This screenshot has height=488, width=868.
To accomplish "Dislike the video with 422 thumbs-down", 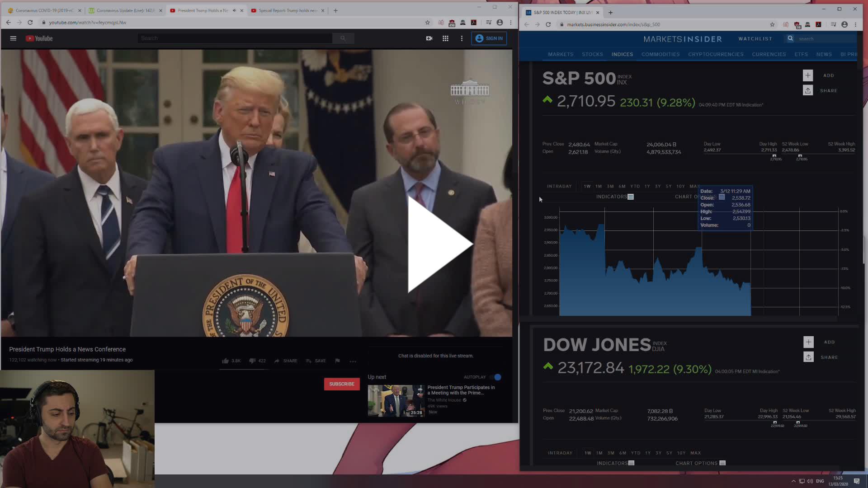I will pos(257,361).
